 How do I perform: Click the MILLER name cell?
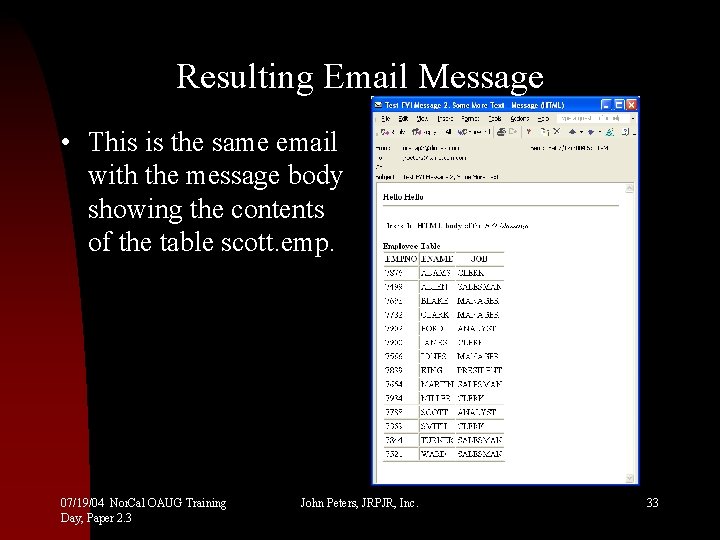pyautogui.click(x=435, y=398)
